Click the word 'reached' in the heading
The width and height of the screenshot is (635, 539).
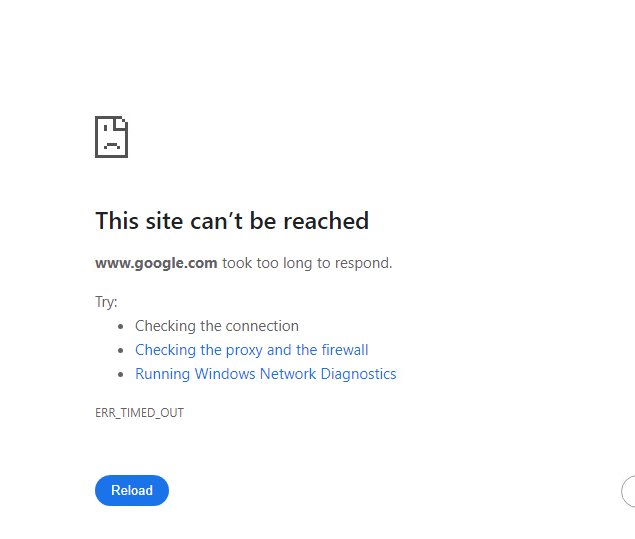click(x=327, y=221)
